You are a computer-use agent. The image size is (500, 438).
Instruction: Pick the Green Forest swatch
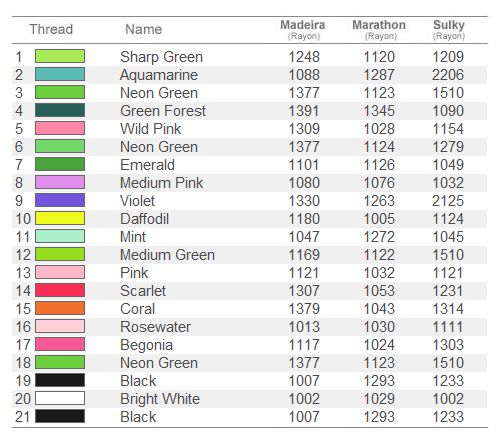pos(60,110)
